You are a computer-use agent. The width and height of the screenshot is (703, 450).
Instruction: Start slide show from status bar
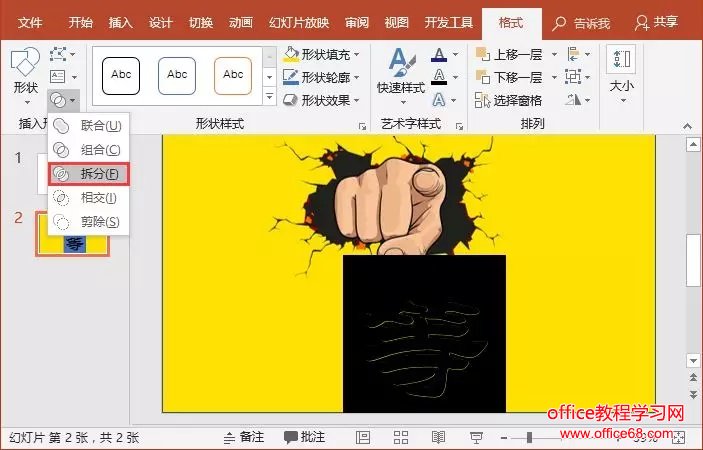[476, 437]
